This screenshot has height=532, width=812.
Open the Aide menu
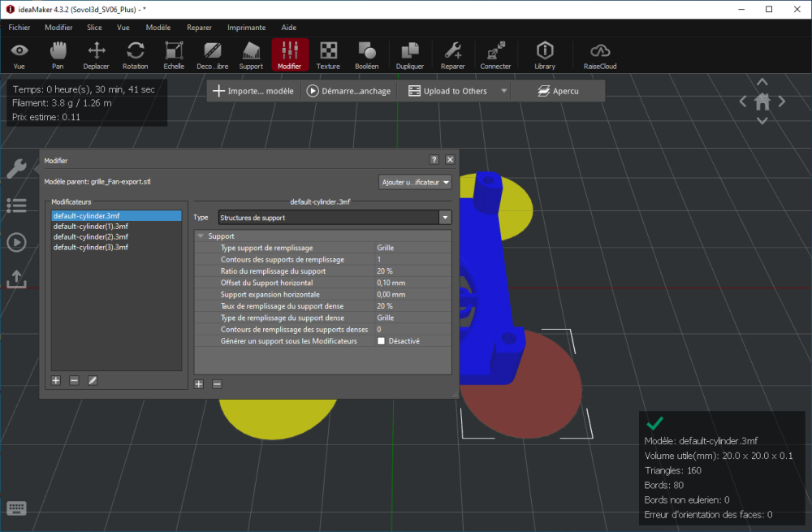point(289,28)
